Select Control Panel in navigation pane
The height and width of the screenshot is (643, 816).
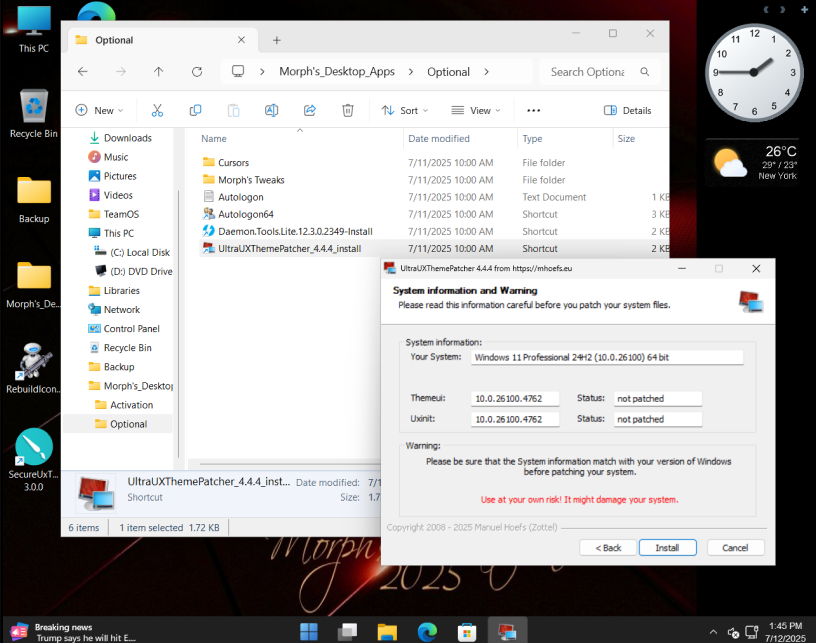coord(124,329)
